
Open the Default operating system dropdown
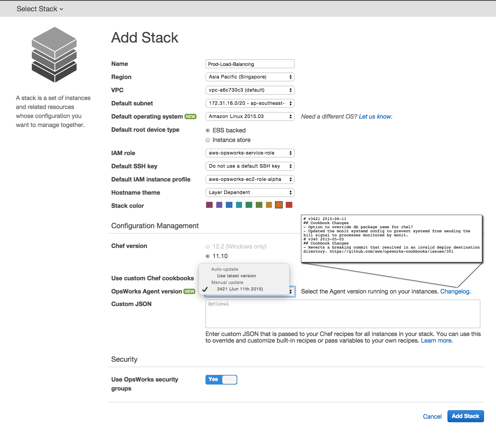point(250,116)
